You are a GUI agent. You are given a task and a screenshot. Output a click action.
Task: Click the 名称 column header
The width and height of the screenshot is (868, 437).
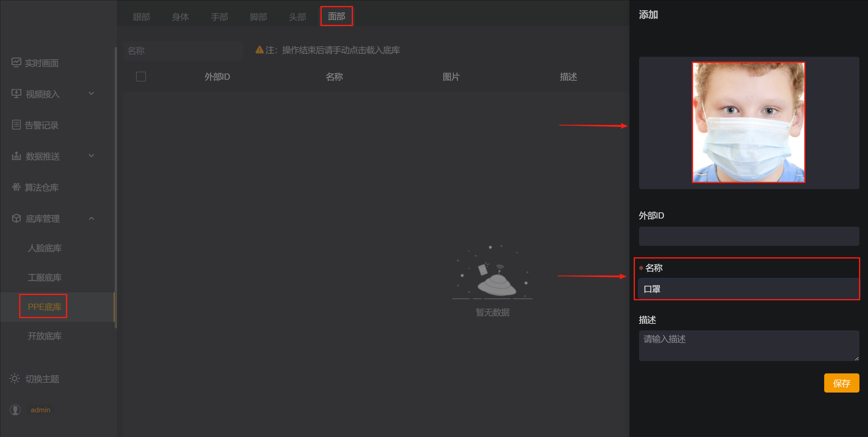coord(334,77)
